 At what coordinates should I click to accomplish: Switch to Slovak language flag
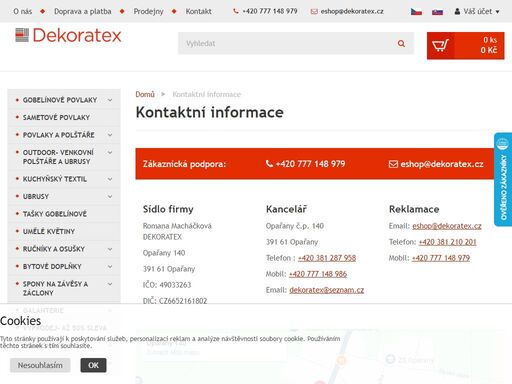437,12
